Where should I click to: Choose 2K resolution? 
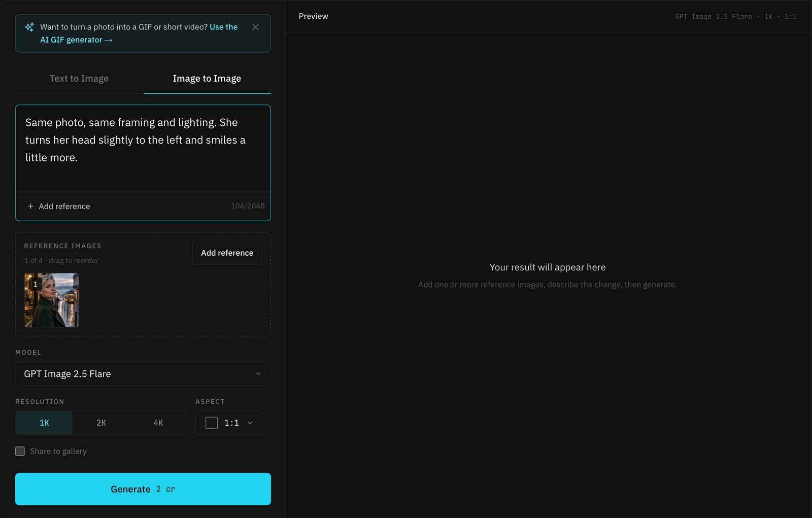tap(101, 423)
